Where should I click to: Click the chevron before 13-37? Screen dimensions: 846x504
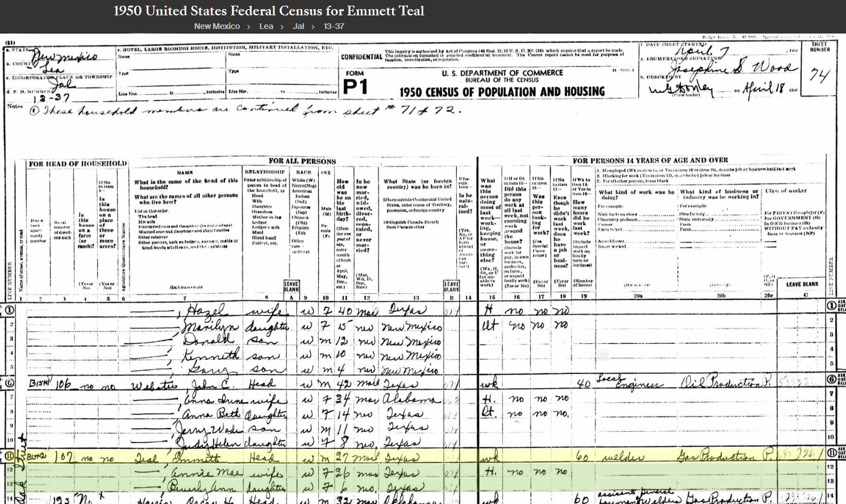coord(313,27)
